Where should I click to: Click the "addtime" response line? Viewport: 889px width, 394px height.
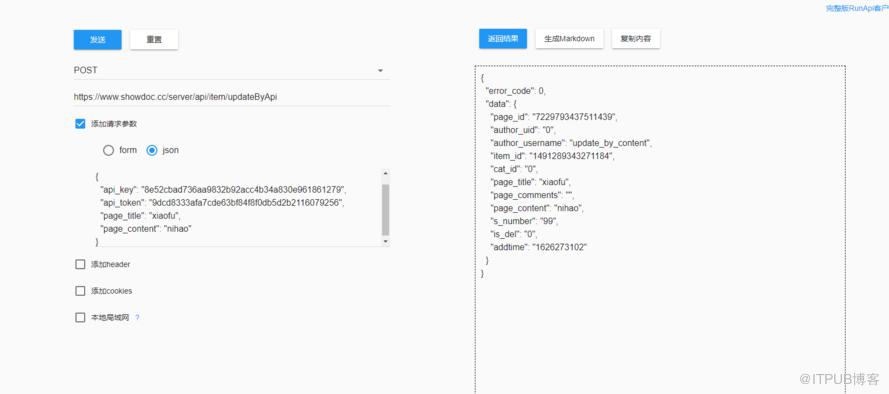539,247
